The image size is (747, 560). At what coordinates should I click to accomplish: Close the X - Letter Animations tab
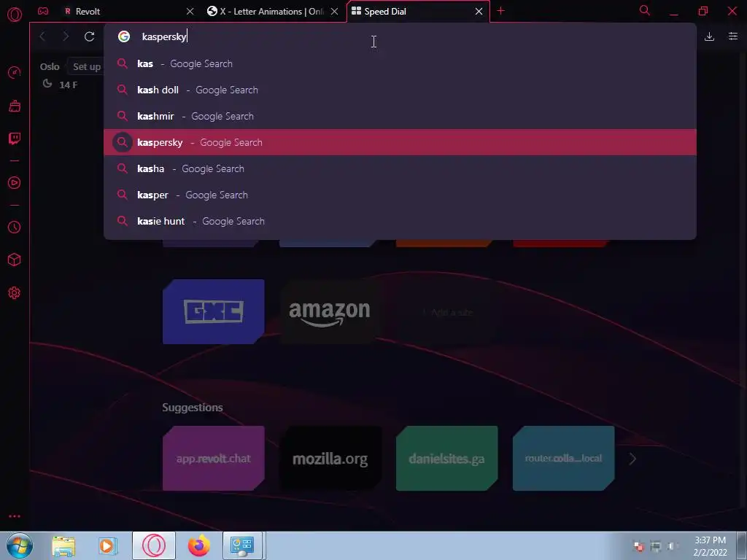coord(334,12)
